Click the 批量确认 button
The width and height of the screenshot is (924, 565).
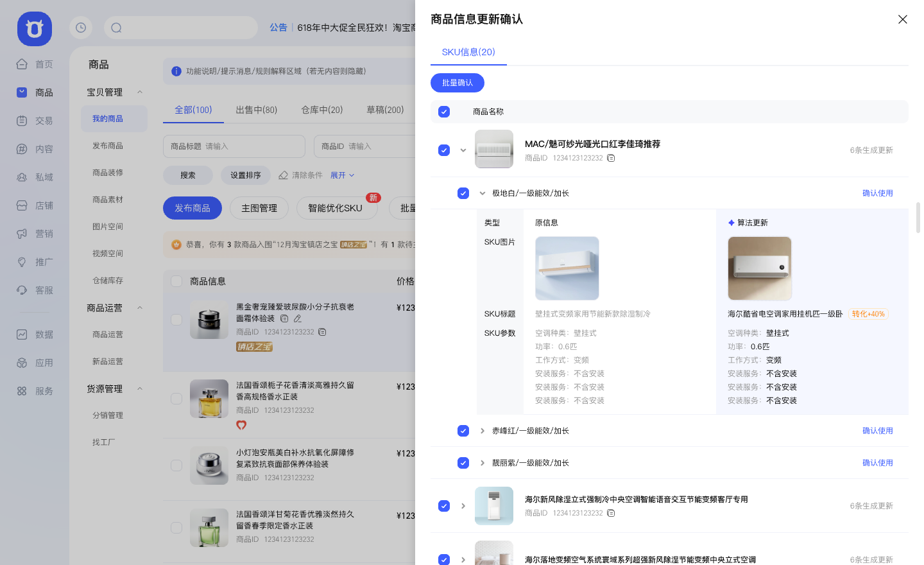(458, 83)
